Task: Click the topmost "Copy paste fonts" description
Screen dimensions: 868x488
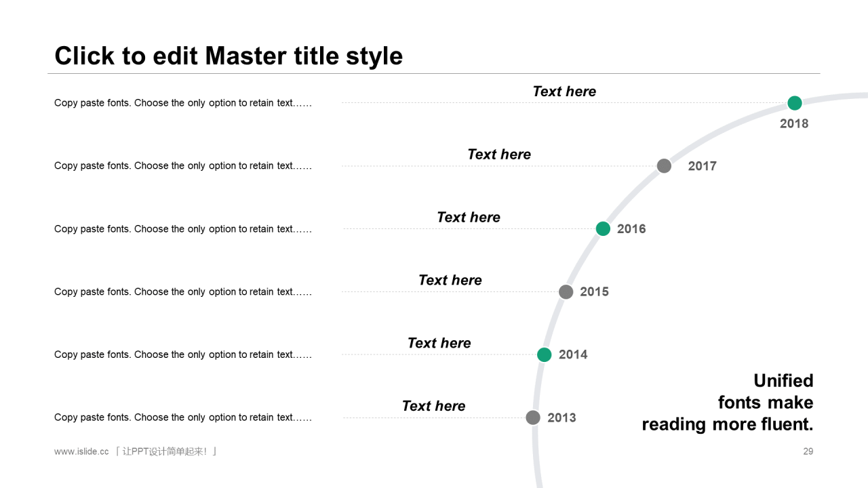Action: click(x=183, y=103)
